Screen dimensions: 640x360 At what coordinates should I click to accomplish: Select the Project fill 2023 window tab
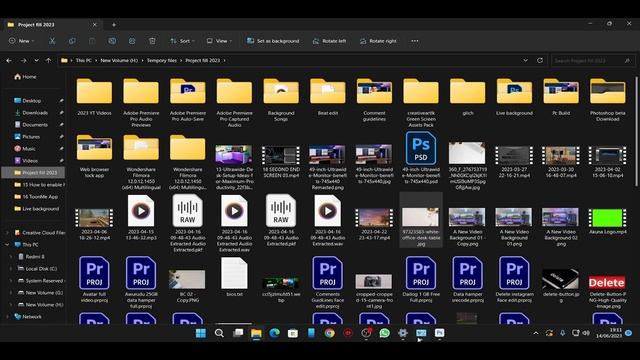click(x=52, y=24)
